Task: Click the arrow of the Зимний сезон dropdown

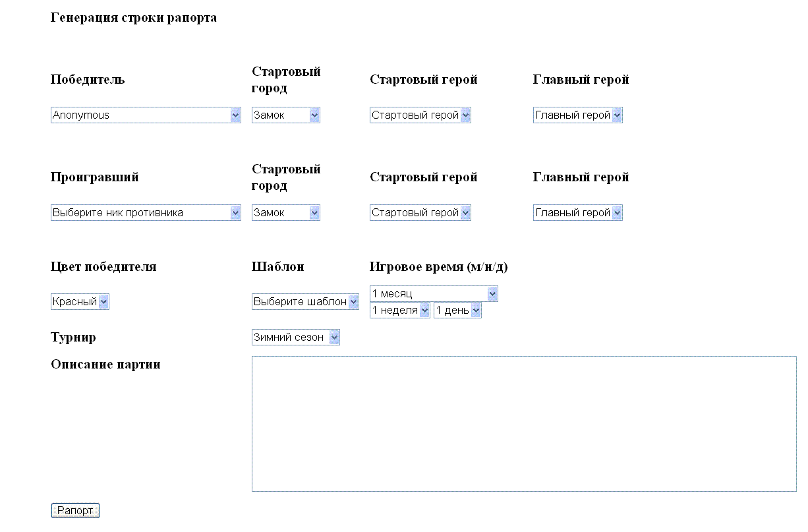Action: 333,338
